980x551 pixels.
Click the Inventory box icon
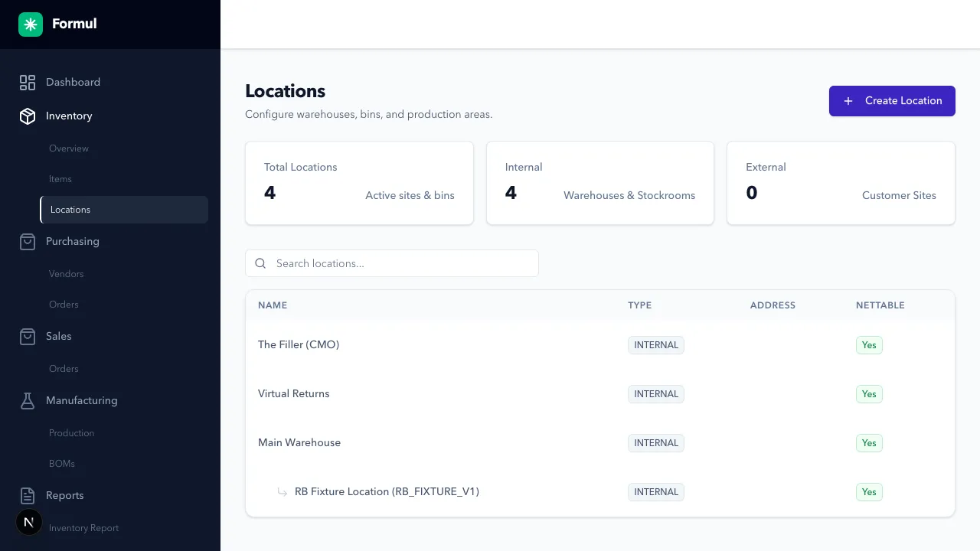click(28, 116)
